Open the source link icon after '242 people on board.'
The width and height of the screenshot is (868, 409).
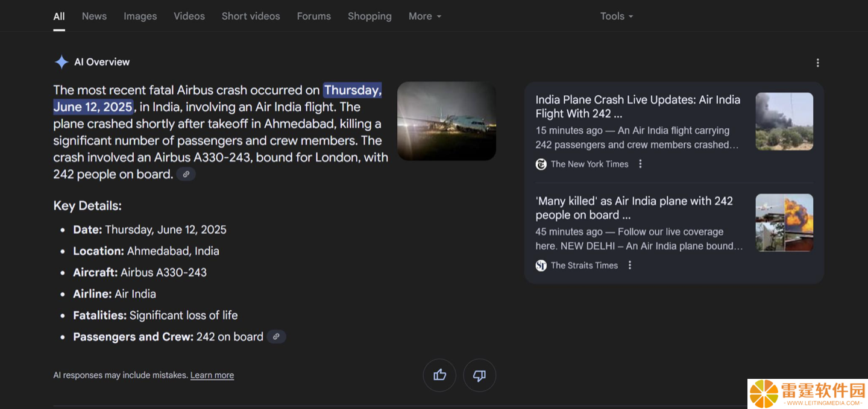pos(186,174)
